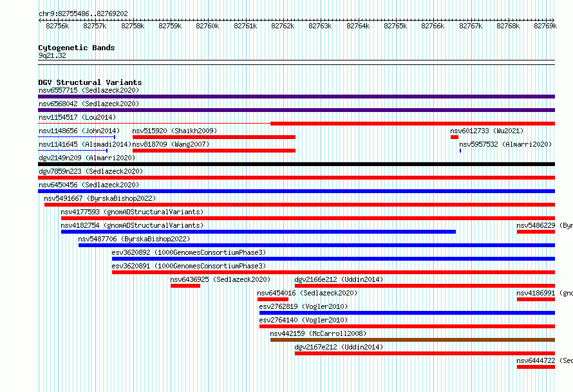Select the short red nsv6454016 bar
The image size is (573, 392).
272,299
